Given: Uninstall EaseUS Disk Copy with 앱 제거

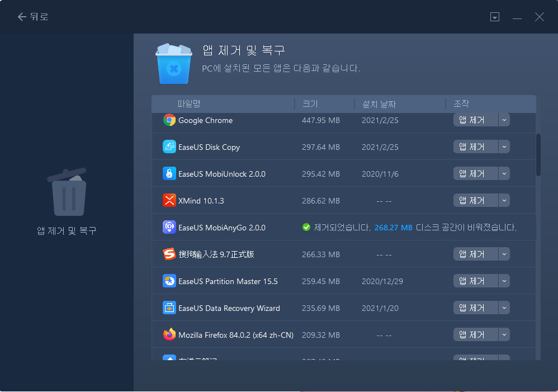Looking at the screenshot, I should [x=476, y=147].
